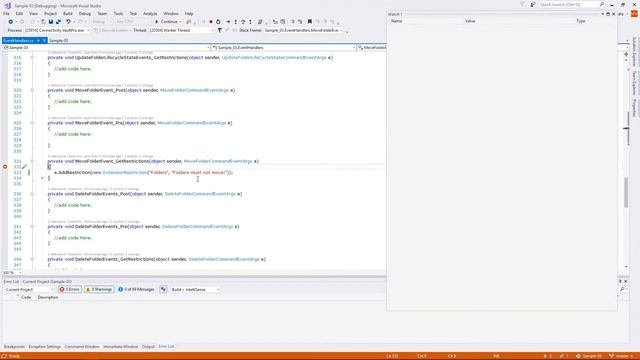Image resolution: width=640 pixels, height=360 pixels.
Task: Open the View menu
Action: (33, 13)
